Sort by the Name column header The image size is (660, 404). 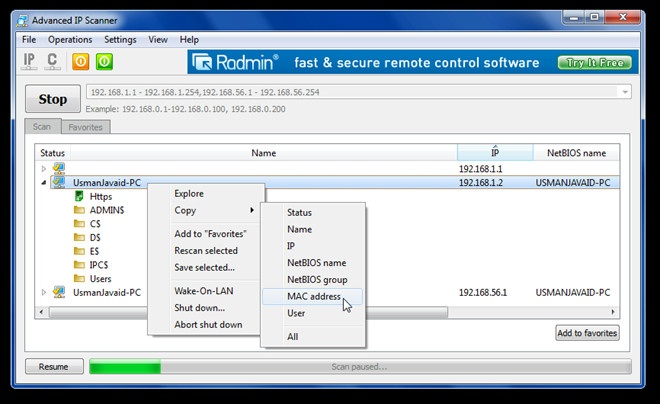pyautogui.click(x=263, y=153)
